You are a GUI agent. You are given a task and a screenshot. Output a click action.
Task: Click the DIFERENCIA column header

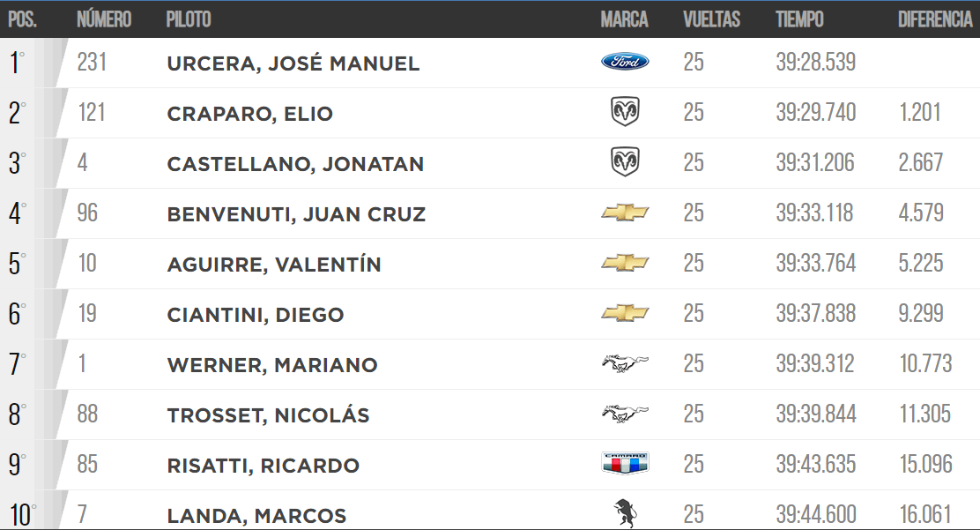click(x=935, y=19)
